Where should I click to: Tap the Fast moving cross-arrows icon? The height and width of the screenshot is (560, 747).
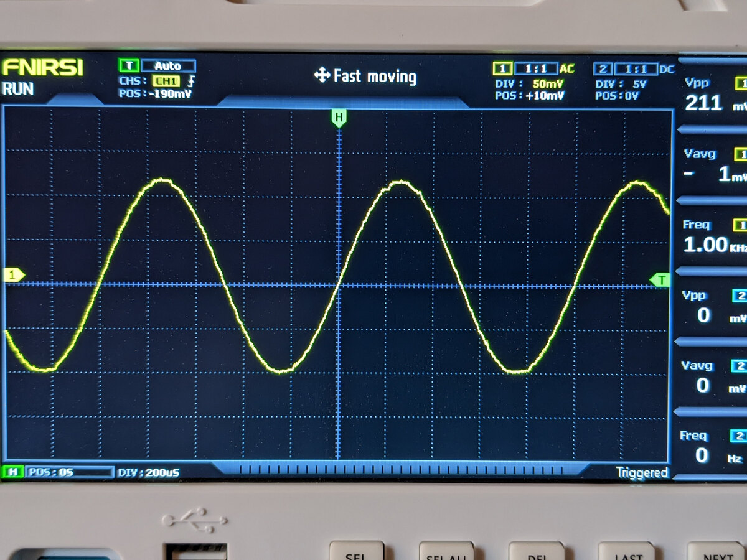coord(322,76)
